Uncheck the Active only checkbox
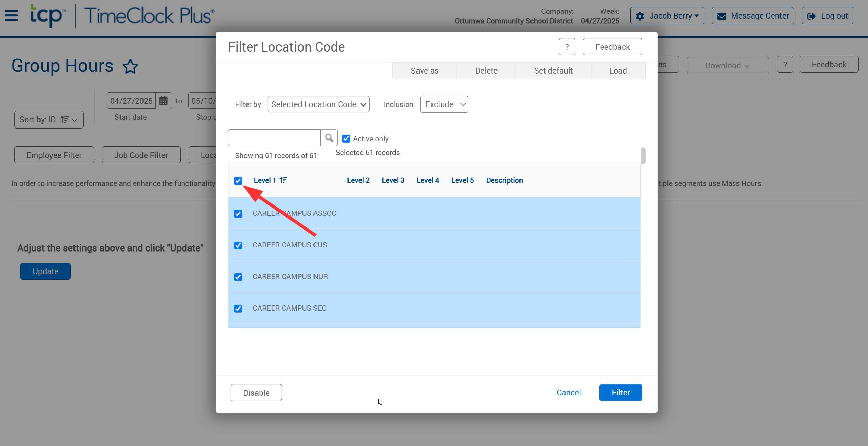The height and width of the screenshot is (446, 868). pyautogui.click(x=346, y=139)
